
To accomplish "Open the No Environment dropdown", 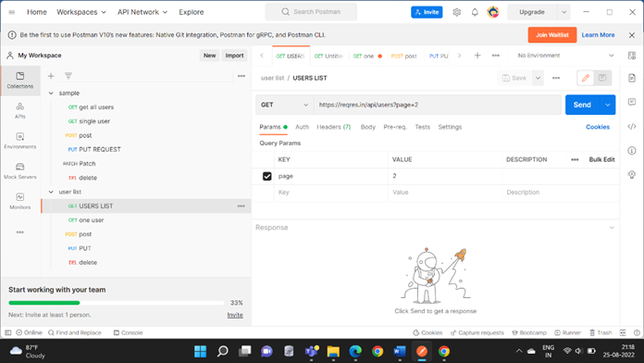I will 565,56.
